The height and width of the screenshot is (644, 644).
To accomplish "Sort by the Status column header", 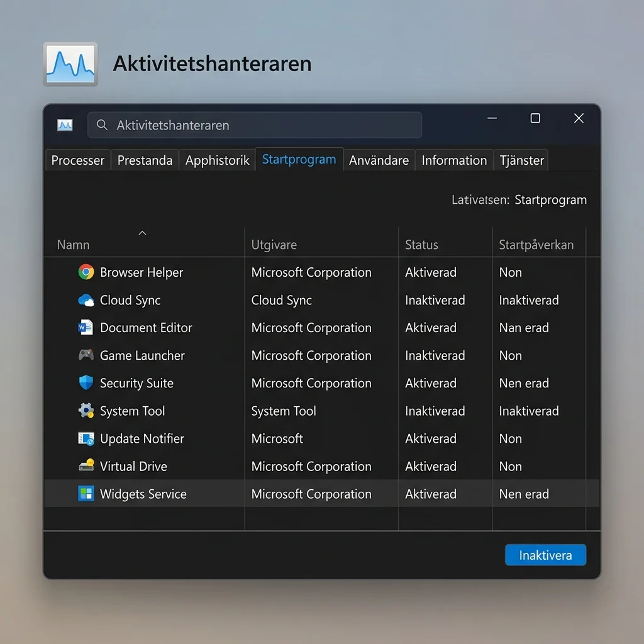I will 421,245.
